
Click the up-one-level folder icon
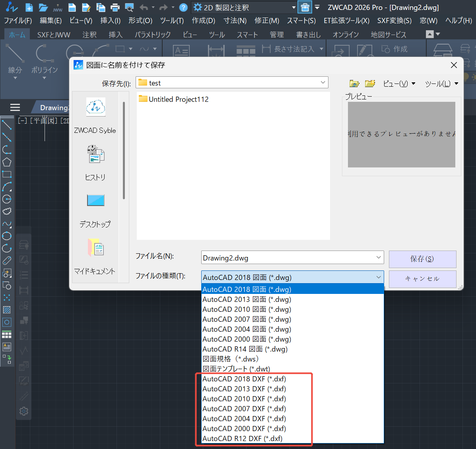(354, 84)
